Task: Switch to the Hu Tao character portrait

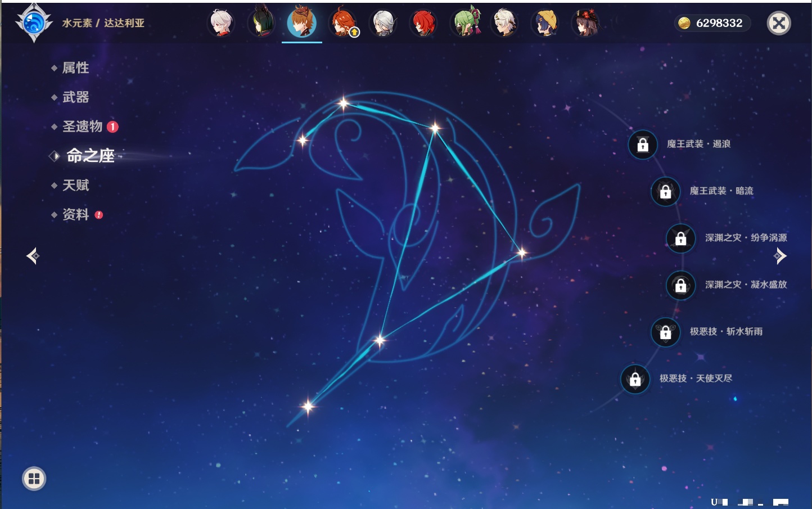Action: pos(585,23)
